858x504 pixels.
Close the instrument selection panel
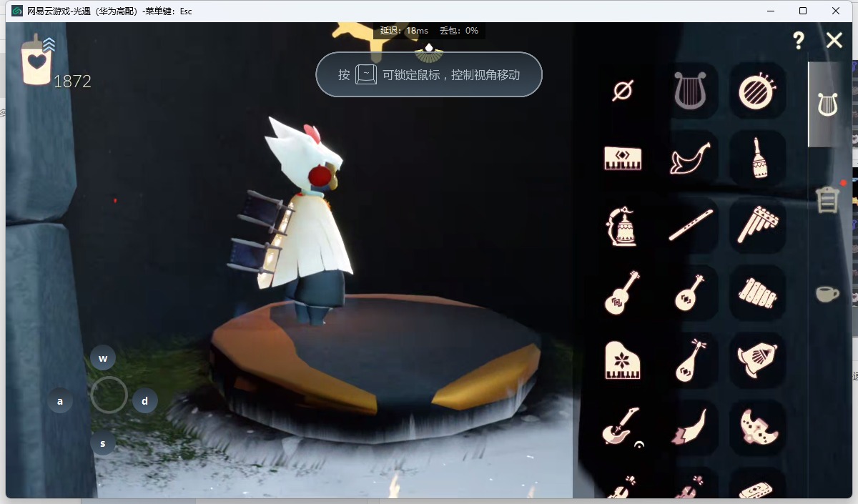[834, 41]
